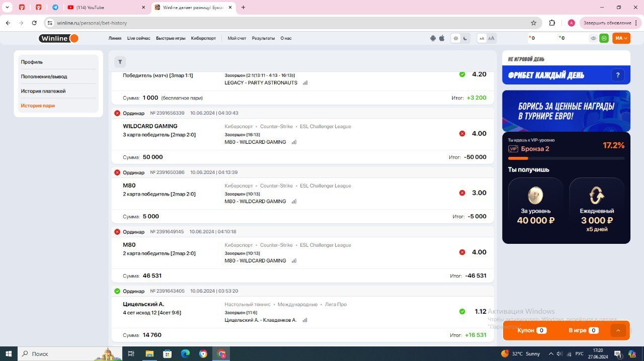Switch to light theme with sun icon
Viewport: 644px width, 361px height.
(x=456, y=38)
